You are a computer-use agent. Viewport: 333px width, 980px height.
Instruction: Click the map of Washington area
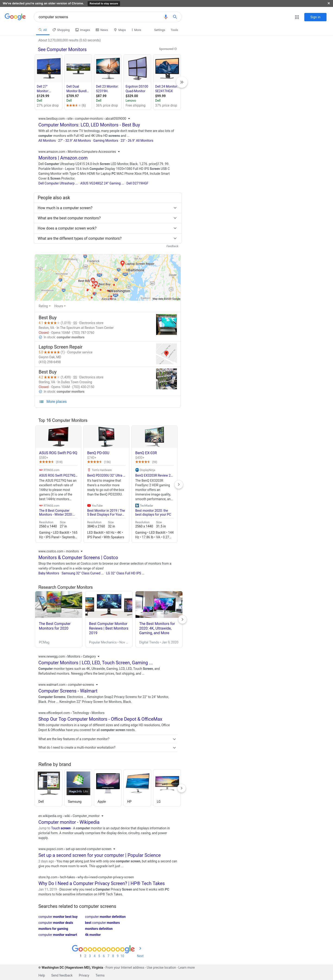(108, 277)
